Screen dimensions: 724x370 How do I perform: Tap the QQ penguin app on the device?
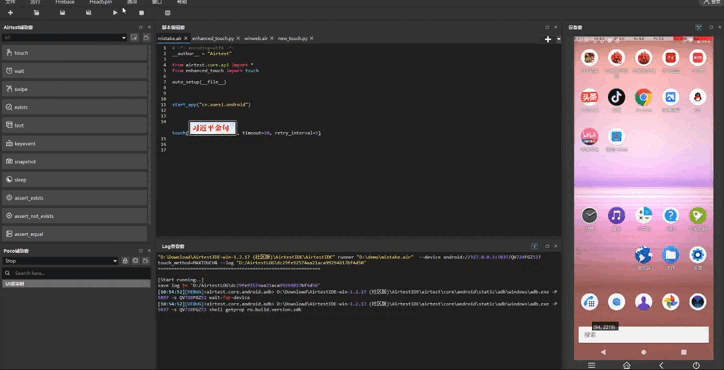pos(698,97)
